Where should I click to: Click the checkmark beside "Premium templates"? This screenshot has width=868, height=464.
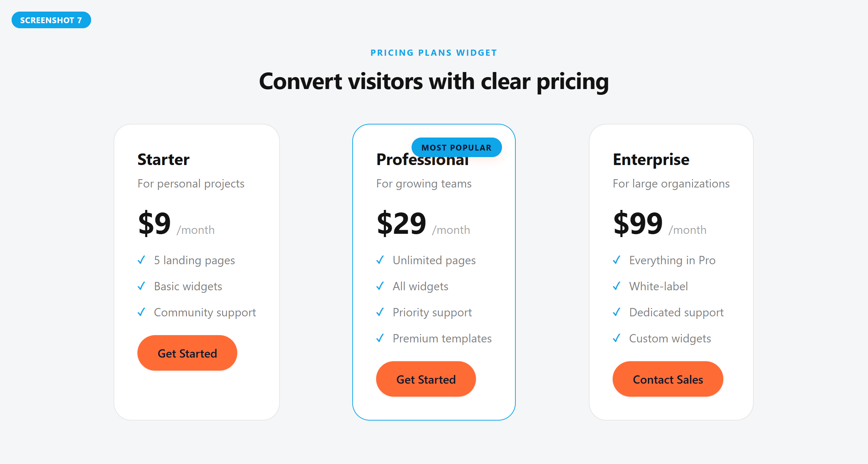click(x=380, y=338)
